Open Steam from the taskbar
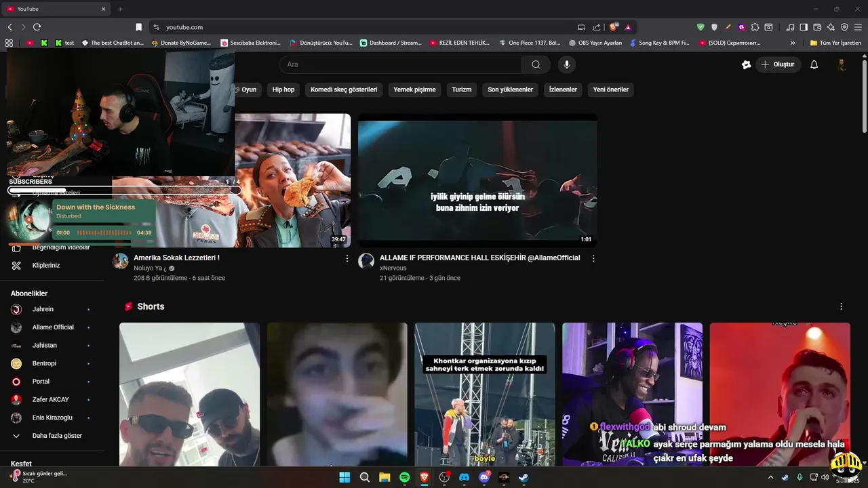 pos(524,477)
